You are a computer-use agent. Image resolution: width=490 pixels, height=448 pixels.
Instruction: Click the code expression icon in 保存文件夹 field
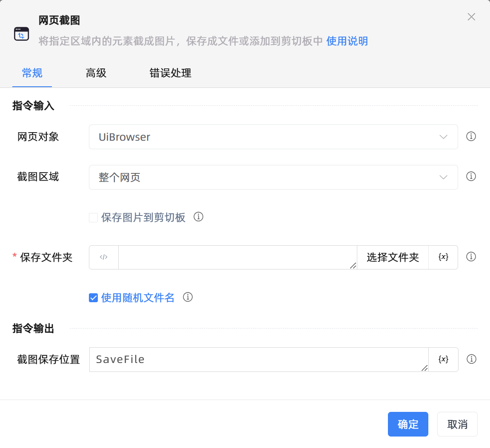coord(103,257)
